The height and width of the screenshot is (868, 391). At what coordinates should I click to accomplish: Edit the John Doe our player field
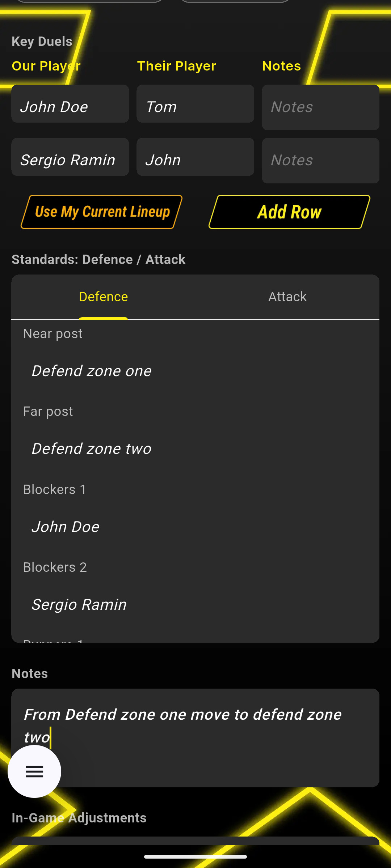click(x=70, y=107)
